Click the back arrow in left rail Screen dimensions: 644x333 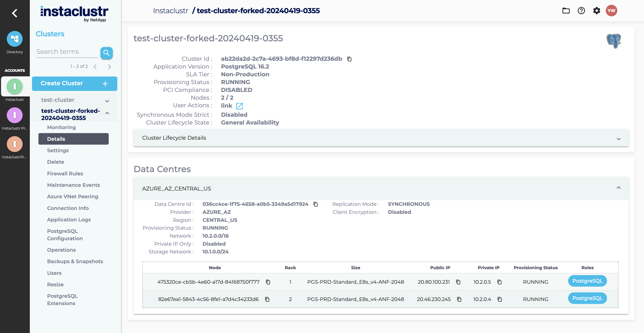[14, 13]
